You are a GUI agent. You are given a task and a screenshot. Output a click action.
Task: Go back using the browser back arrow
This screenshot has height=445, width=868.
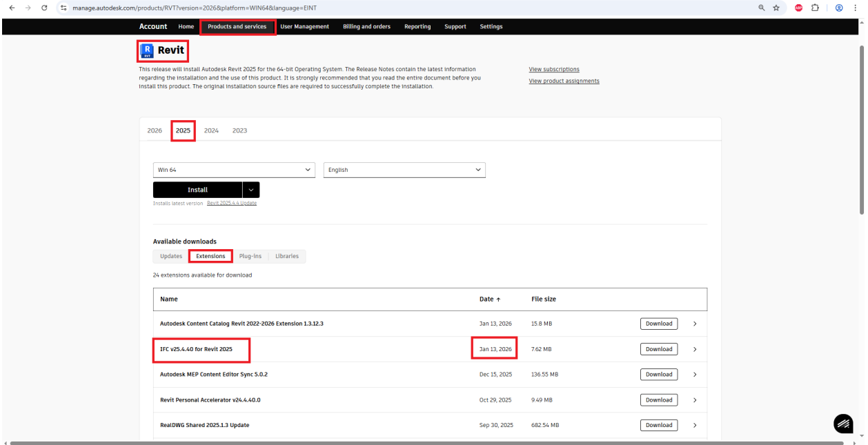point(11,8)
